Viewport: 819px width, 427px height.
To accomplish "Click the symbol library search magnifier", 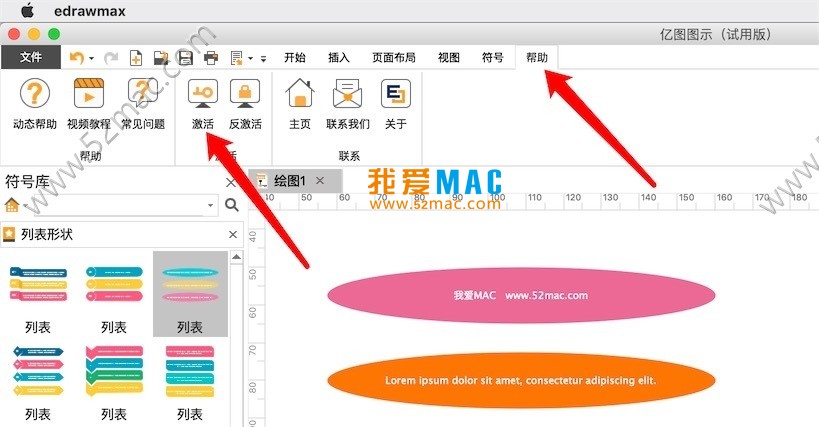I will 232,205.
